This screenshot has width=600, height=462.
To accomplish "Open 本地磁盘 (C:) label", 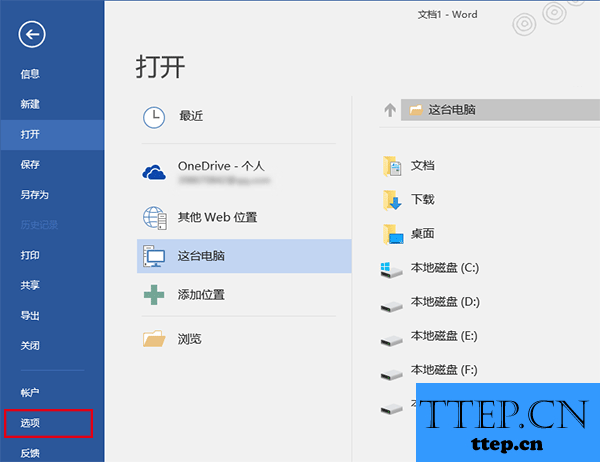I will pos(445,268).
